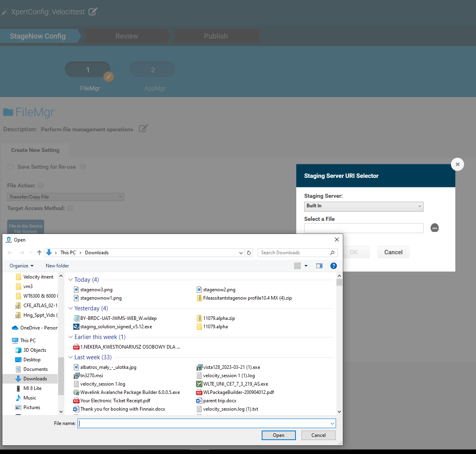Collapse the Today file group

pyautogui.click(x=70, y=279)
